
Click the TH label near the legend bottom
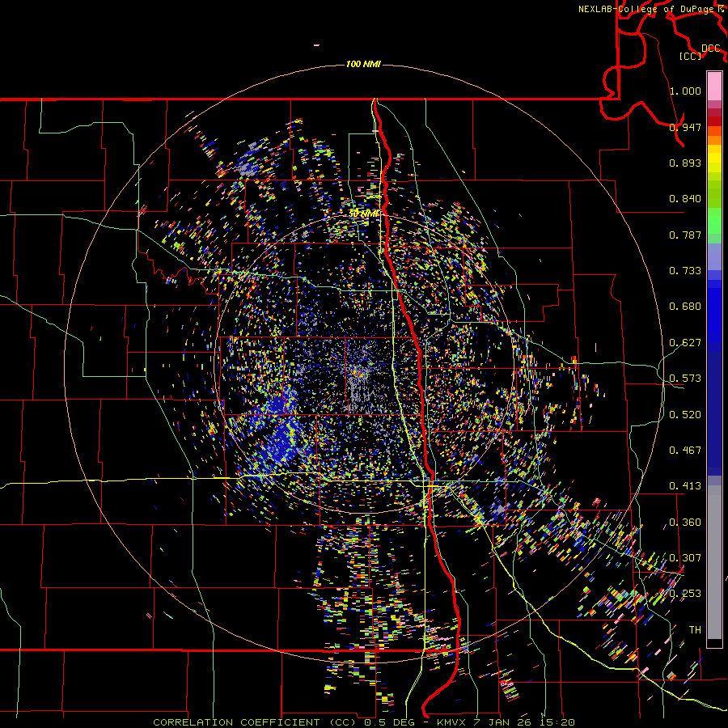(695, 630)
